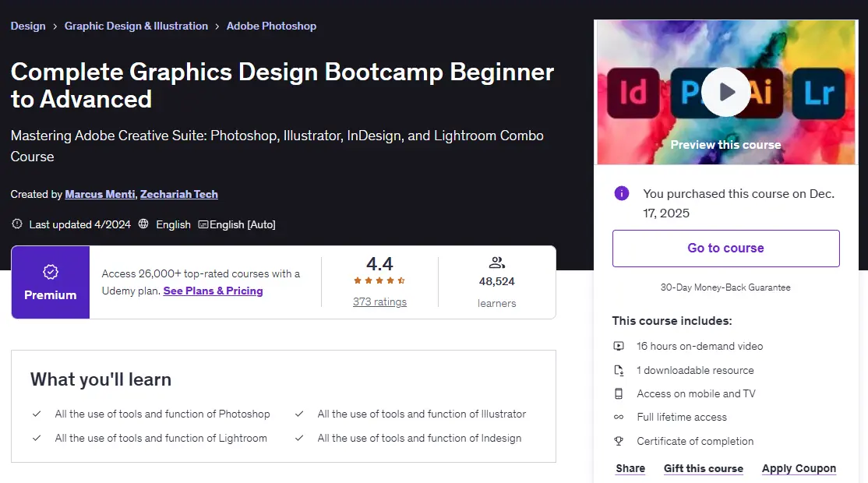Click the Lightroom Lr icon in preview
The image size is (868, 483).
click(x=819, y=93)
